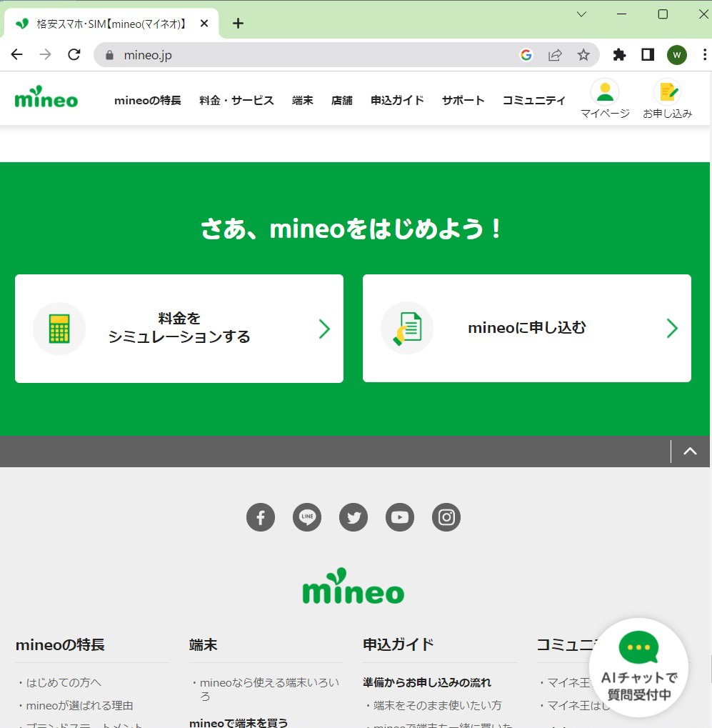Click the さあ、mineoをはじめよう！ heading
712x728 pixels.
(x=352, y=229)
